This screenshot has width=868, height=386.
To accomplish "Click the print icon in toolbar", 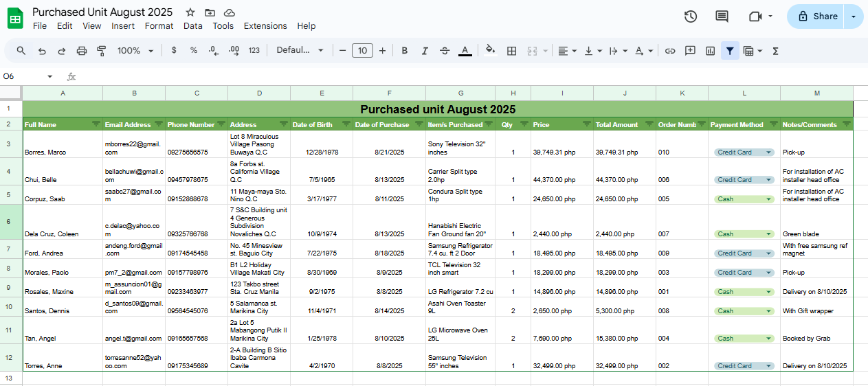I will [x=82, y=51].
